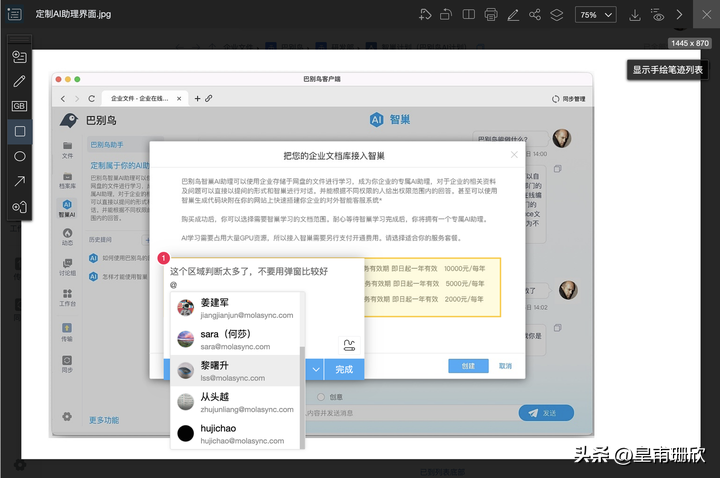
Task: Mention 从头越 from the list
Action: click(236, 402)
